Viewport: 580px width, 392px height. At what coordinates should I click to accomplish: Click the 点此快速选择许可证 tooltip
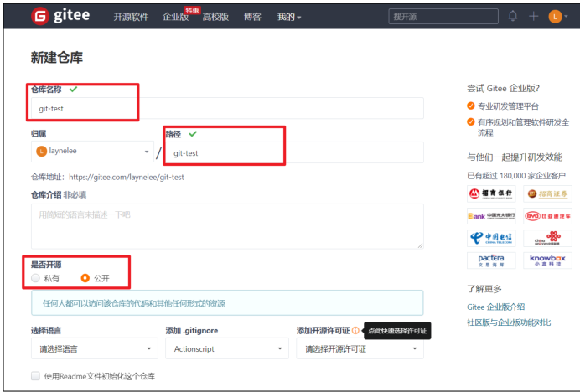[x=397, y=331]
